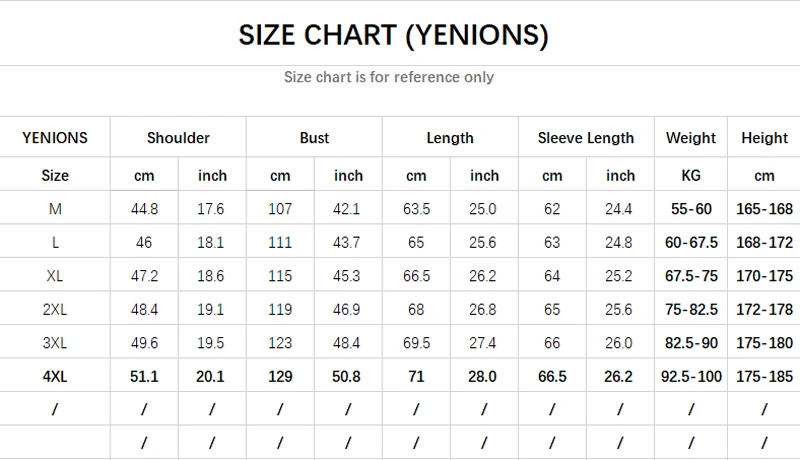Screen dimensions: 800x460
Task: Click the 107 bust measurement cell
Action: pyautogui.click(x=280, y=209)
